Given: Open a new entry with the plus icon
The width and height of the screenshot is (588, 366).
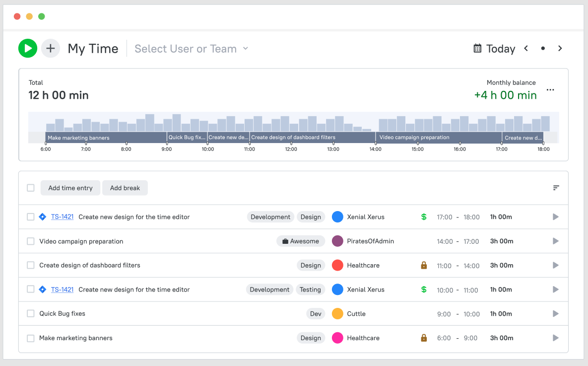Looking at the screenshot, I should (50, 48).
